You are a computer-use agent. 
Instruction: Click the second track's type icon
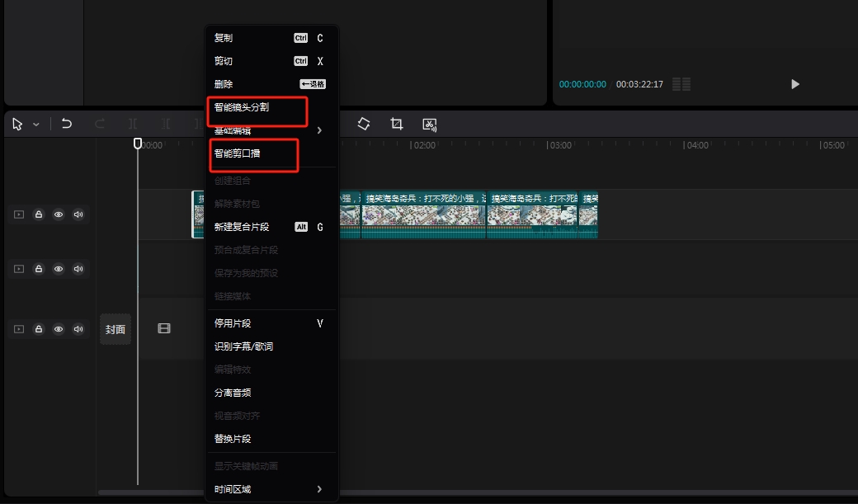(x=19, y=269)
